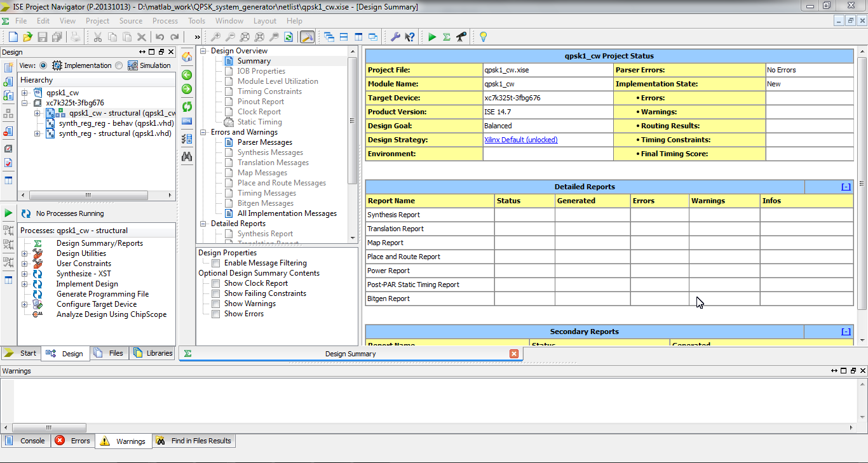Select Generate Programming File process
The width and height of the screenshot is (868, 463).
point(102,294)
